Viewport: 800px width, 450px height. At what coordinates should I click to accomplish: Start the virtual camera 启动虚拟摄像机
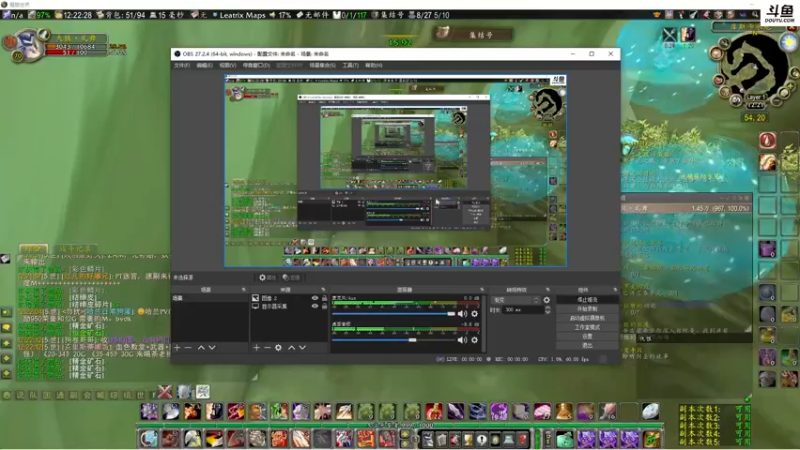587,318
